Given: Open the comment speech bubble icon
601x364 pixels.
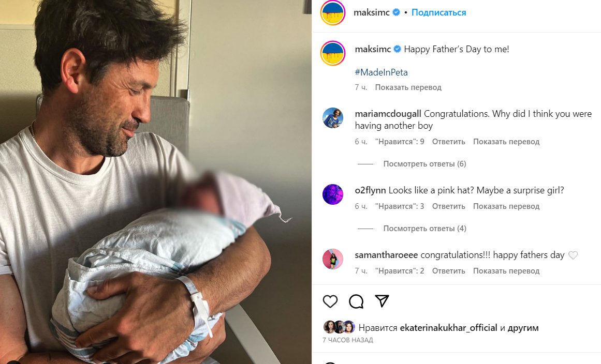Looking at the screenshot, I should tap(356, 301).
